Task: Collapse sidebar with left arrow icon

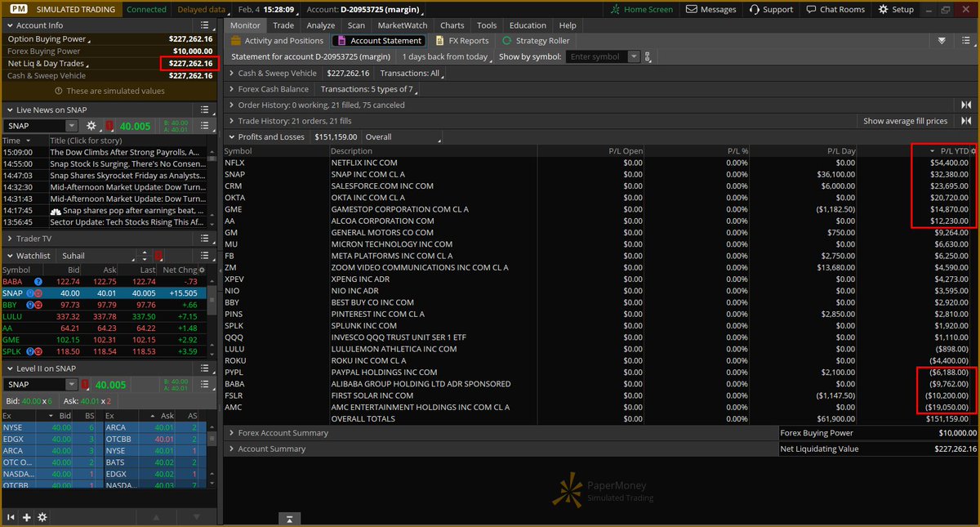Action: (11, 517)
